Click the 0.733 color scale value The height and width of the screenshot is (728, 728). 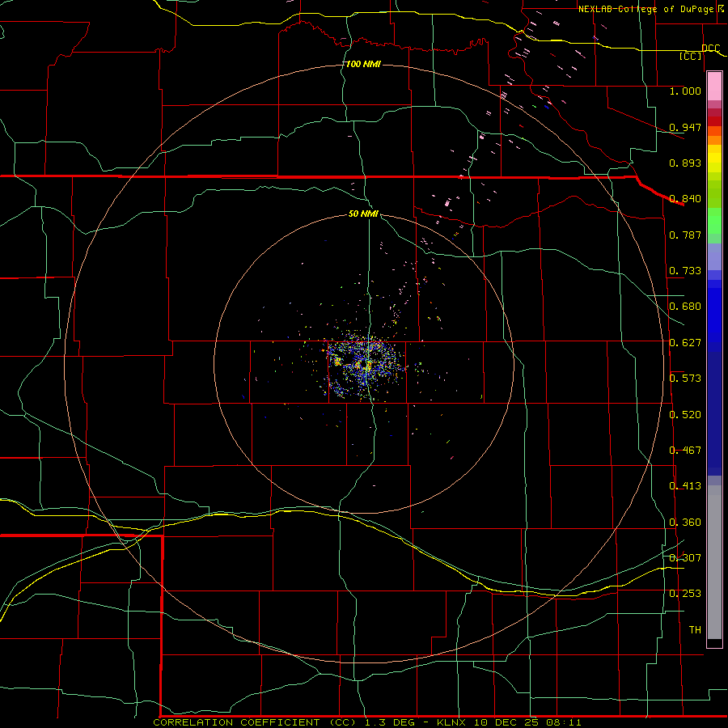tap(685, 271)
